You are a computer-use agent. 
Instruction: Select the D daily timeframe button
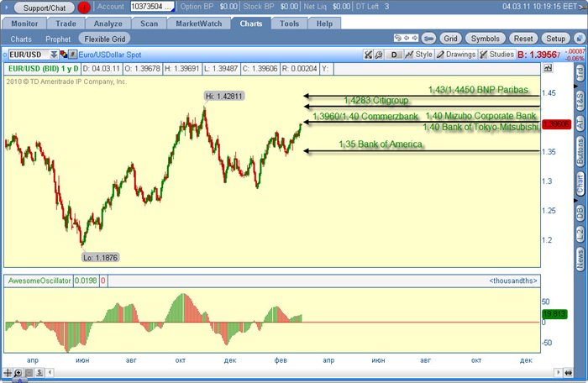[x=394, y=55]
